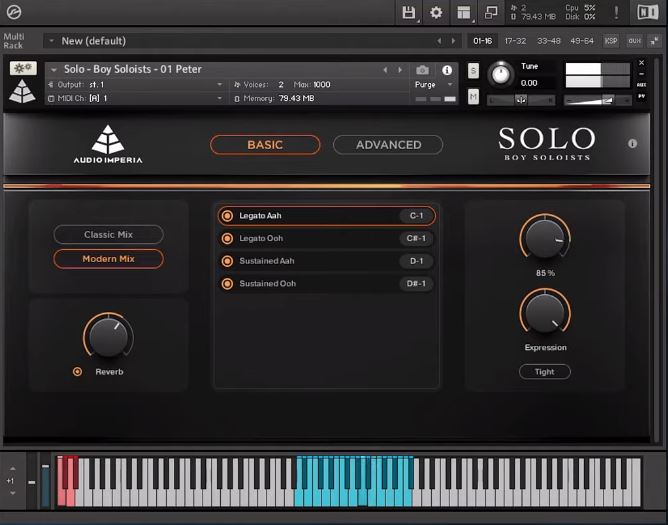This screenshot has height=525, width=668.
Task: Click the save (floppy disk) icon
Action: tap(408, 12)
